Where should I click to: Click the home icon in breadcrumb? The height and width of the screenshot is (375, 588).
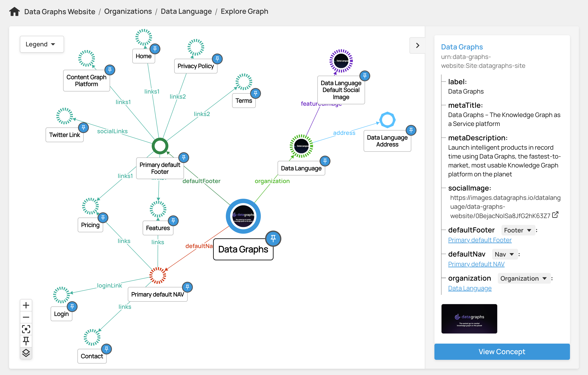pyautogui.click(x=14, y=12)
